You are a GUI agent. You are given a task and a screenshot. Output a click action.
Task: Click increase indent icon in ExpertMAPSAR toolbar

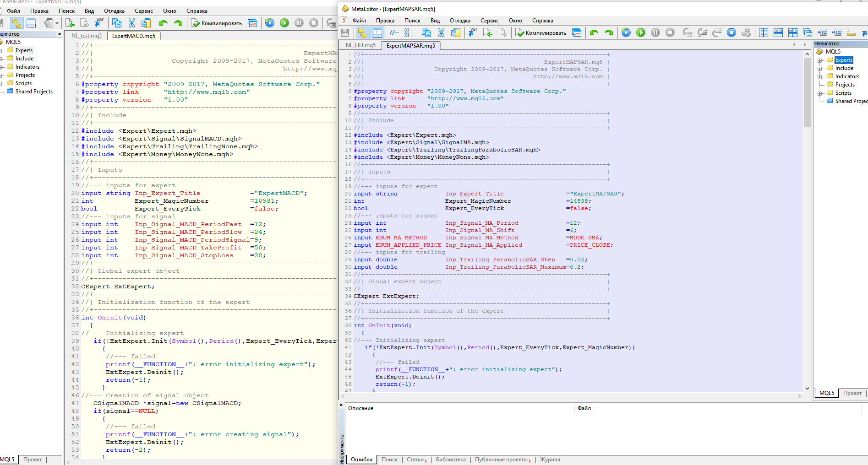click(x=837, y=32)
